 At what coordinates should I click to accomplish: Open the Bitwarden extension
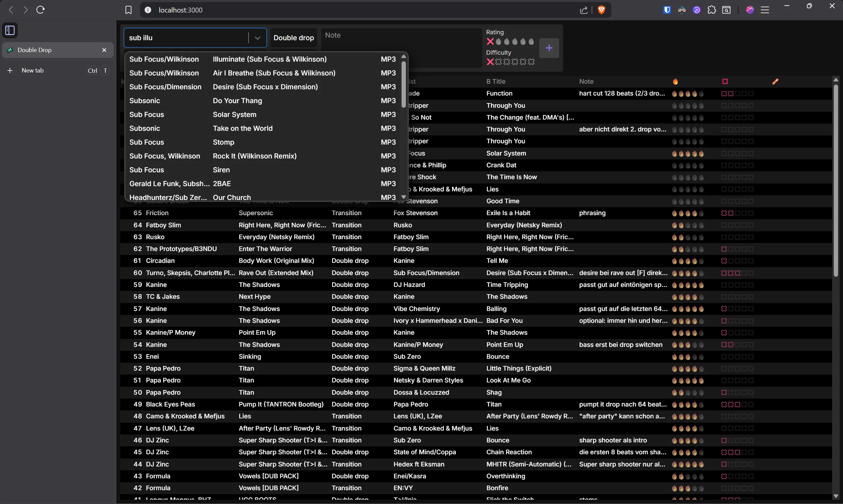(x=667, y=10)
